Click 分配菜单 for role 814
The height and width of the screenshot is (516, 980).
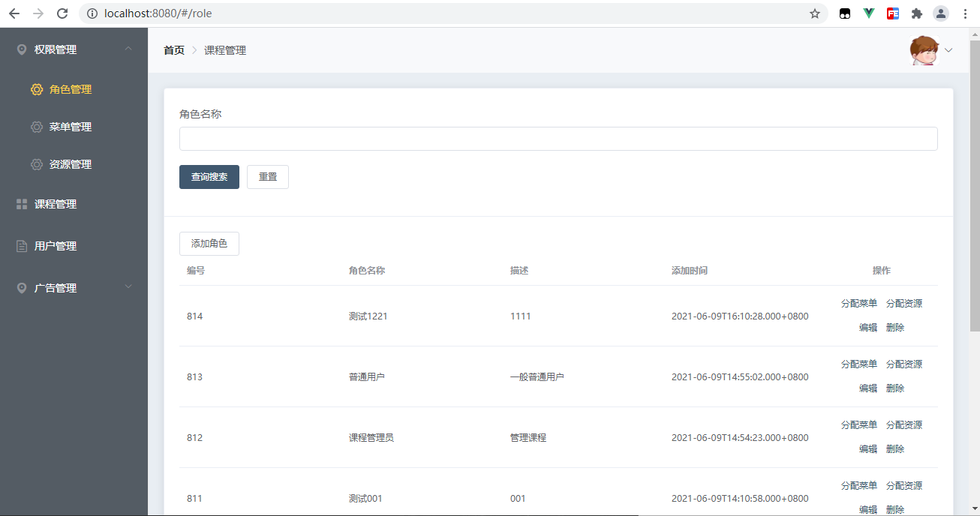pos(859,304)
